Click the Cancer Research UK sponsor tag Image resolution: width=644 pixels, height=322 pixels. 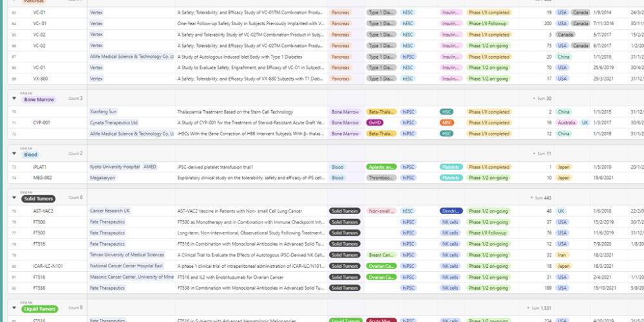coord(109,211)
